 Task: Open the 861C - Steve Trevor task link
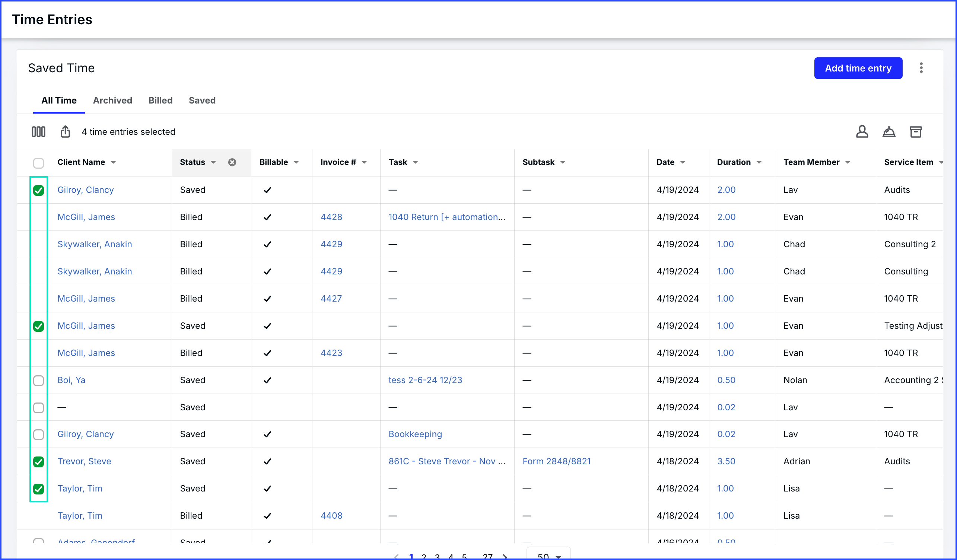click(x=446, y=462)
